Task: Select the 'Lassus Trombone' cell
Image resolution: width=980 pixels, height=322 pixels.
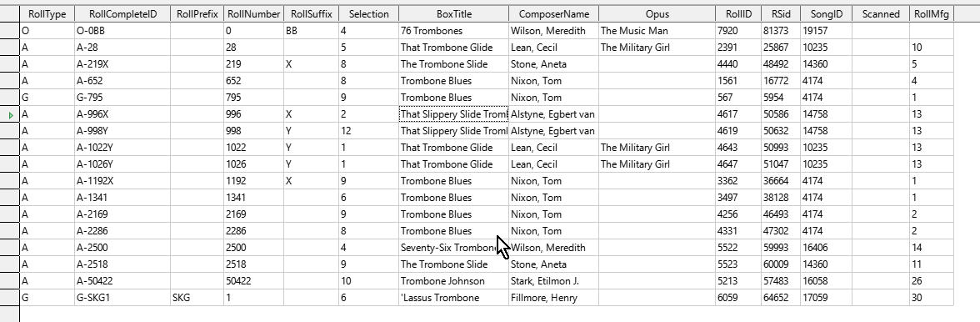Action: click(x=453, y=298)
